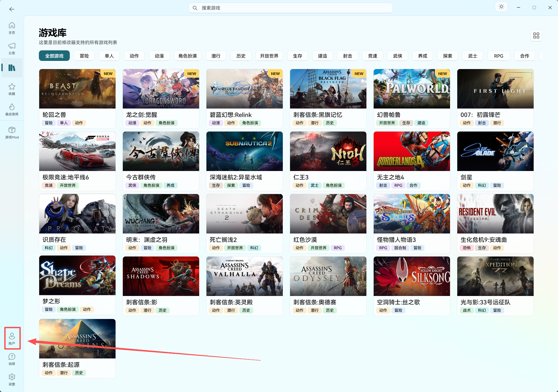
Task: Select the 全部游戏 filter tab
Action: pyautogui.click(x=54, y=56)
